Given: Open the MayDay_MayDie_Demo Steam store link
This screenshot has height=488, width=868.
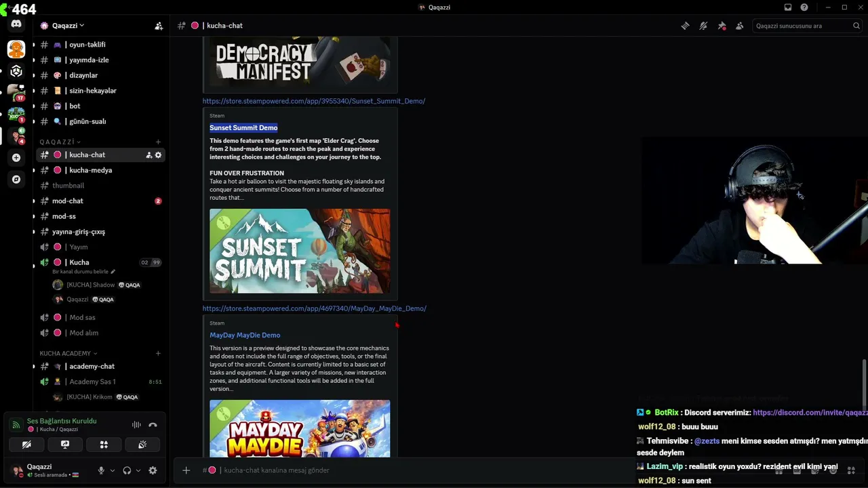Looking at the screenshot, I should pos(315,308).
